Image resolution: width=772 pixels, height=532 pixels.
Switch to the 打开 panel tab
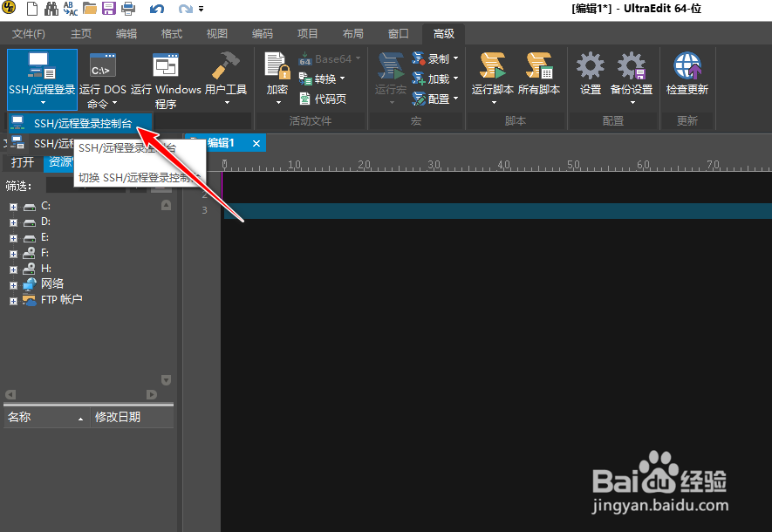pos(23,162)
